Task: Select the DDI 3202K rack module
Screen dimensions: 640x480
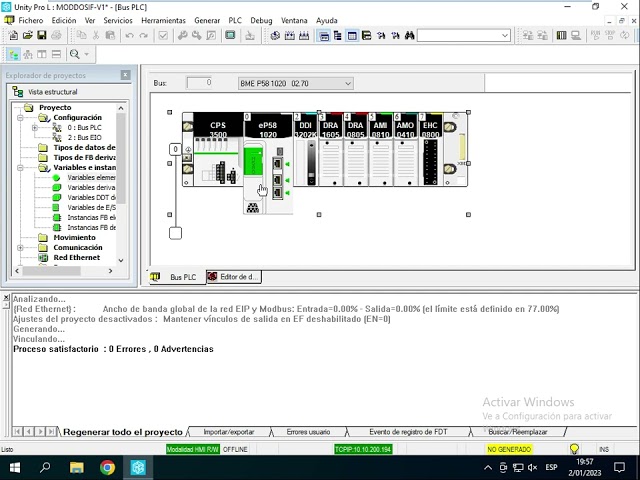Action: 306,150
